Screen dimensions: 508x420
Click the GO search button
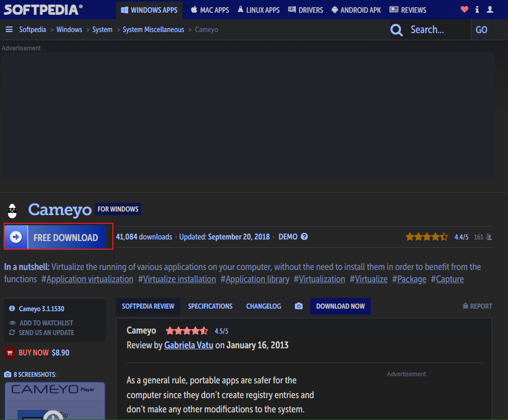482,30
